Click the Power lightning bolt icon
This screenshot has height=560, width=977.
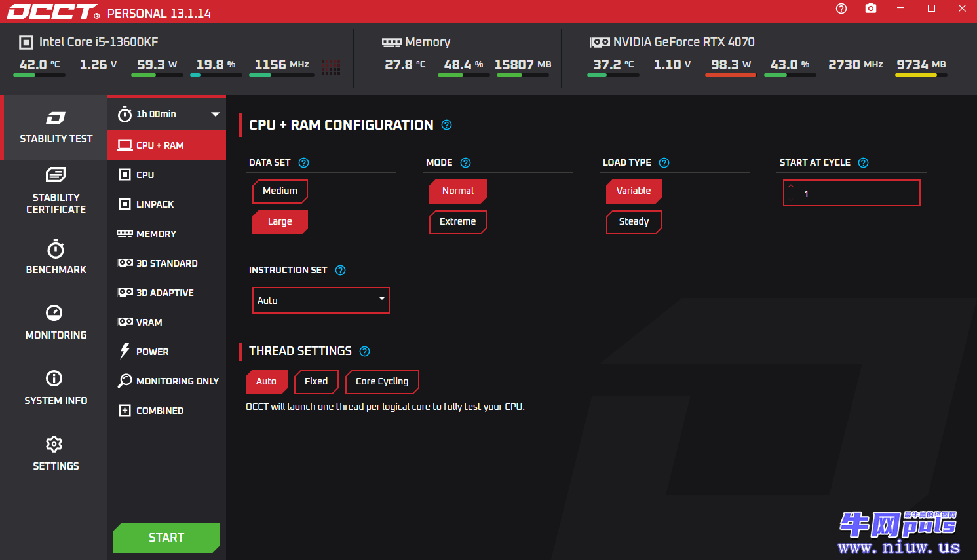point(125,351)
